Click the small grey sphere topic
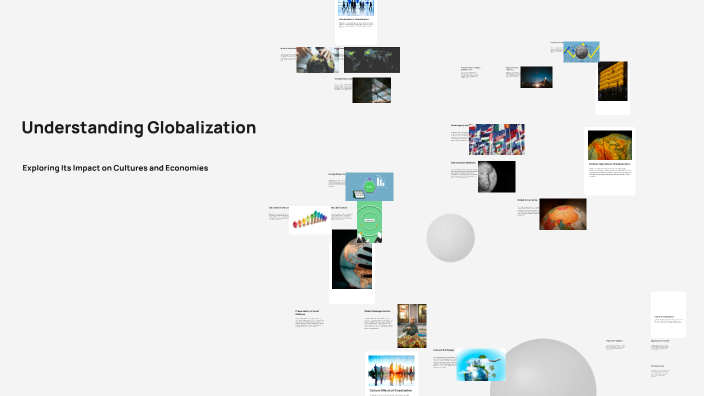Image resolution: width=704 pixels, height=396 pixels. tap(450, 238)
